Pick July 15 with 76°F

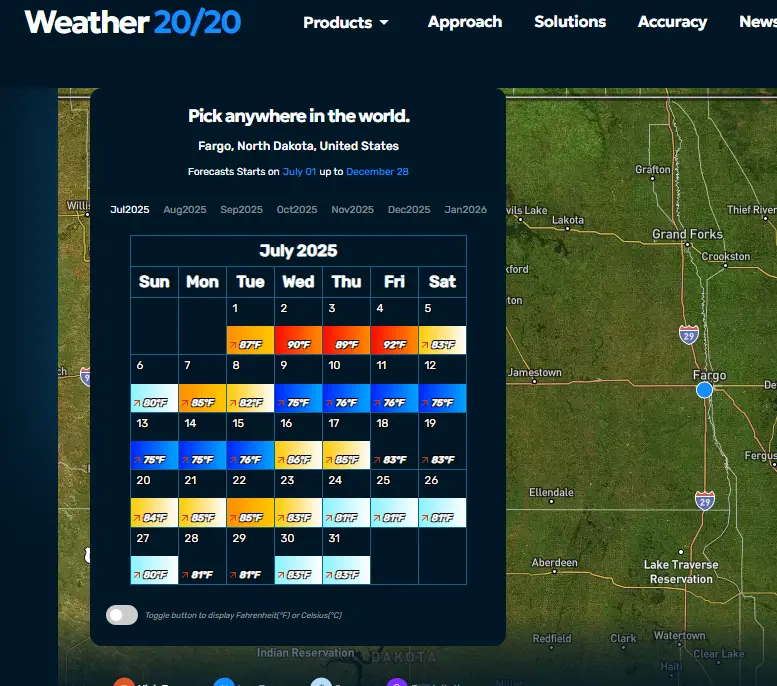click(x=250, y=441)
